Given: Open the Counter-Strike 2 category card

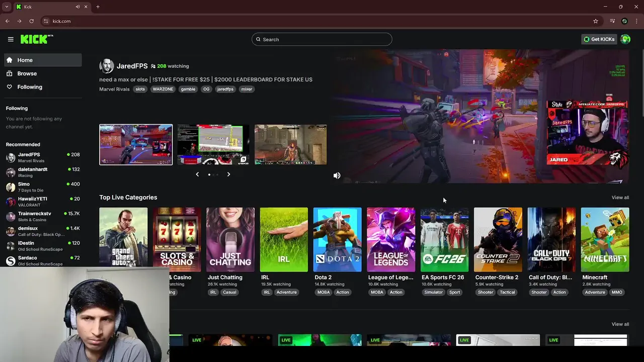Looking at the screenshot, I should 498,240.
